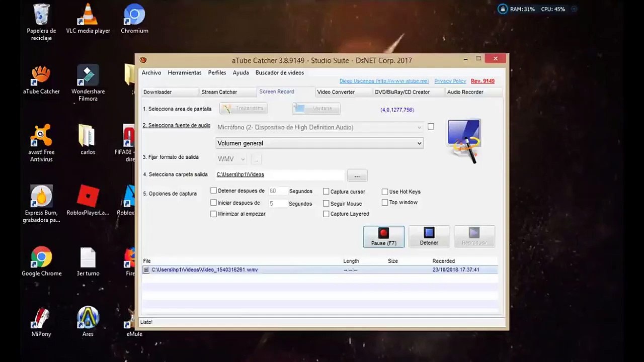
Task: Open the Ayuda menu
Action: coord(240,72)
